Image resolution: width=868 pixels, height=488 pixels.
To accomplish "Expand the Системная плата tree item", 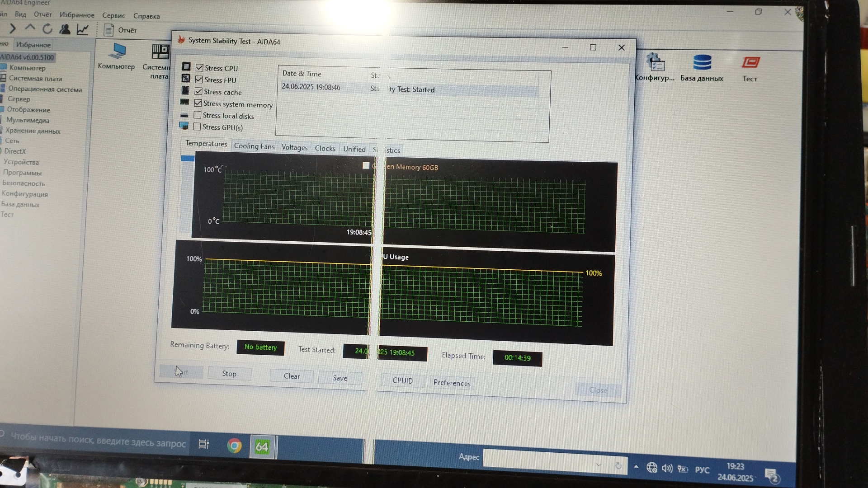I will (x=35, y=78).
